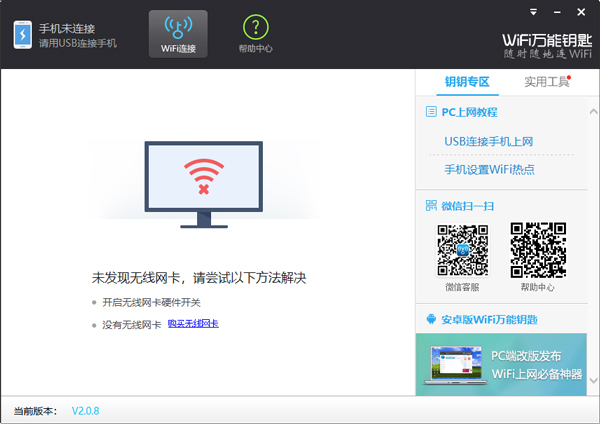Click the 微信客服 QR code
The width and height of the screenshot is (600, 424).
tap(462, 250)
